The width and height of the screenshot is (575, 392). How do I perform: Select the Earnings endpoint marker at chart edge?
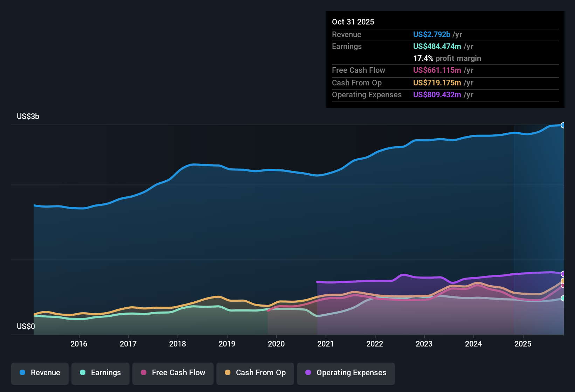coord(563,298)
